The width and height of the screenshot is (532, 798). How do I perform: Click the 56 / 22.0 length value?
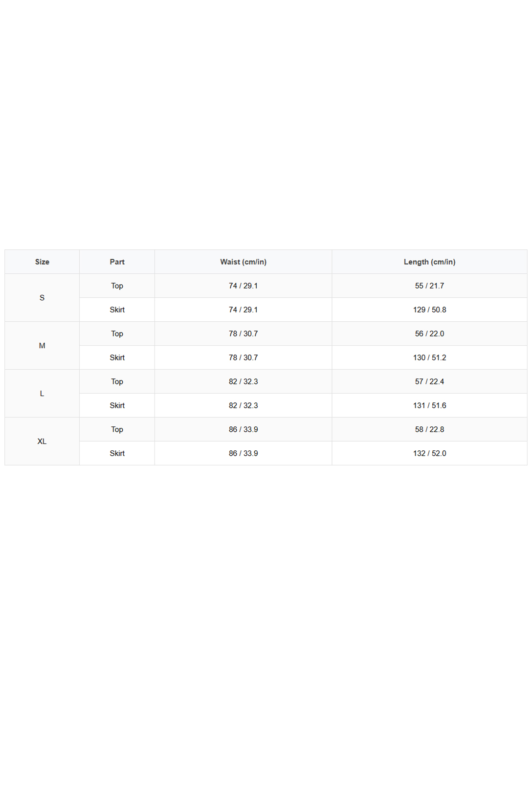pyautogui.click(x=429, y=333)
